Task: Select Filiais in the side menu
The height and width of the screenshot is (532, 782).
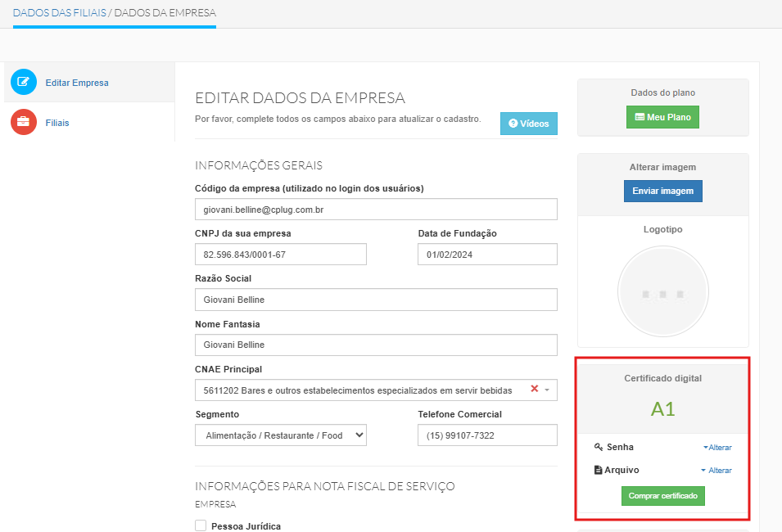Action: point(57,123)
